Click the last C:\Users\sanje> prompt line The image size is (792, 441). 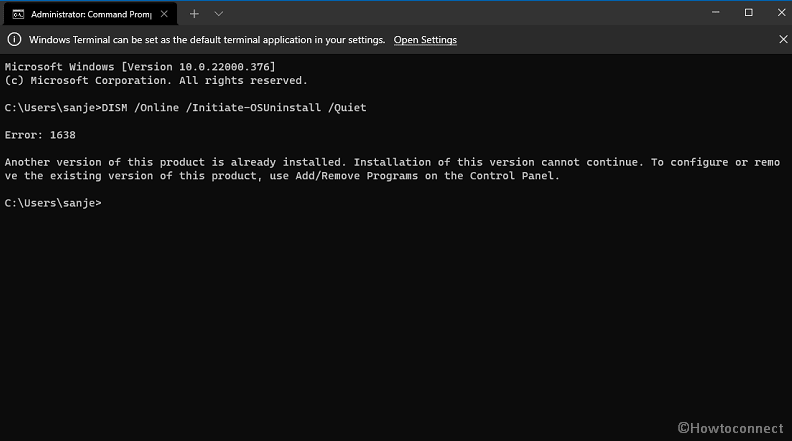53,203
